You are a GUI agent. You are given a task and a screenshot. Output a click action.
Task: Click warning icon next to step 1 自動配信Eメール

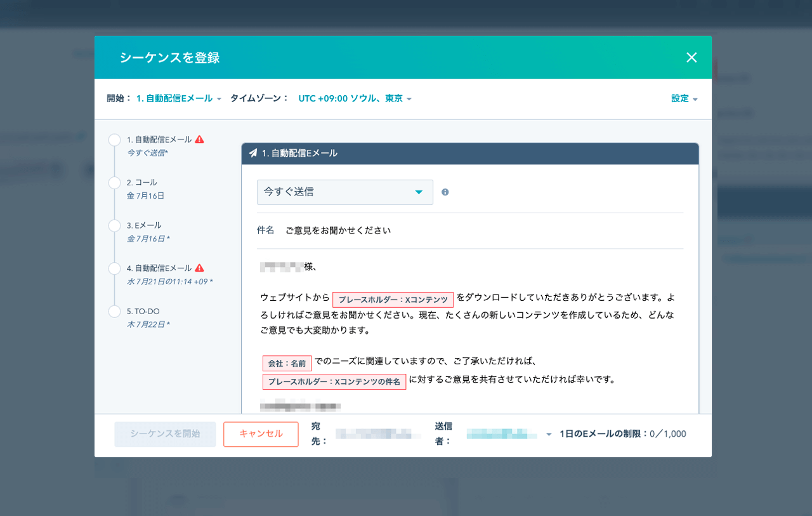199,139
